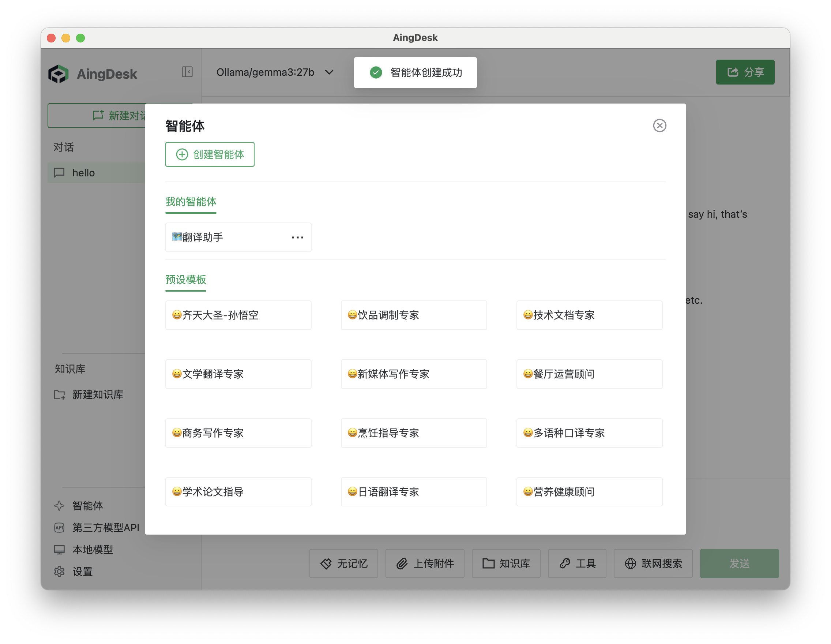Open the 工具 tools link icon

[x=565, y=563]
